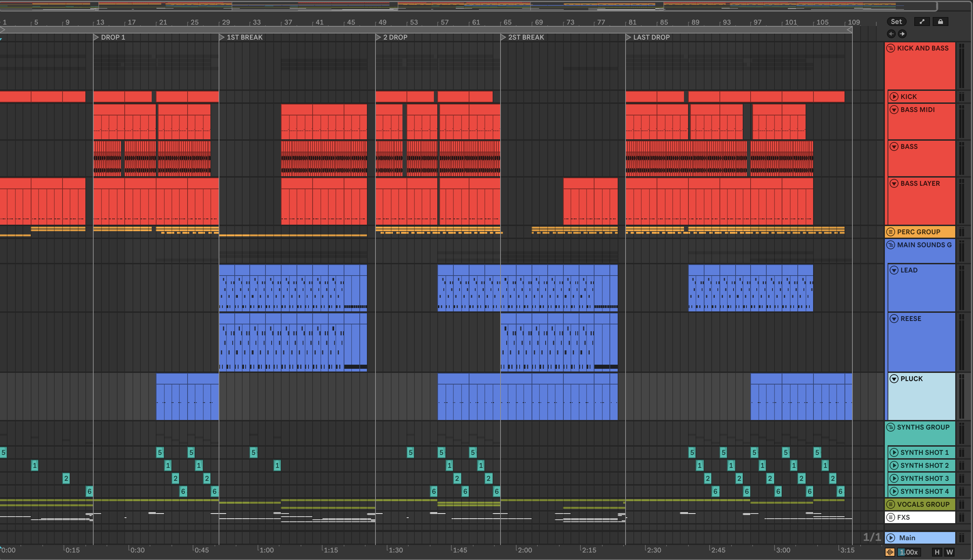Collapse the BASS LAYER track

894,183
